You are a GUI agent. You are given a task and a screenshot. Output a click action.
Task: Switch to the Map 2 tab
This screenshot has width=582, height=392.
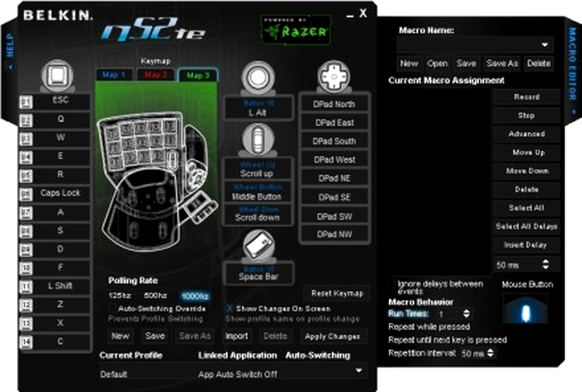(155, 75)
